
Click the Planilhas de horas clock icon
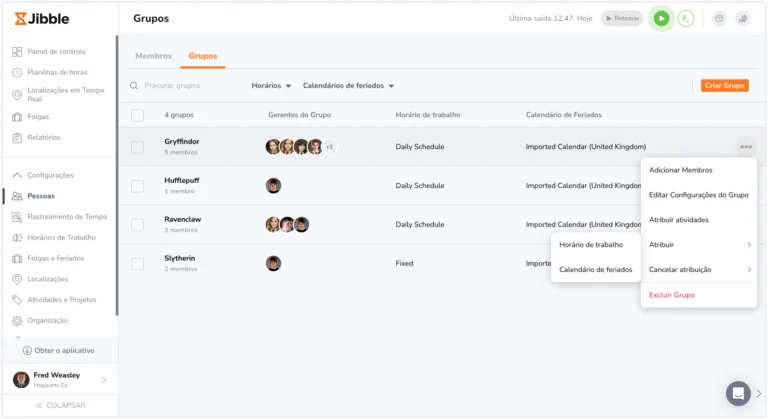[x=17, y=73]
